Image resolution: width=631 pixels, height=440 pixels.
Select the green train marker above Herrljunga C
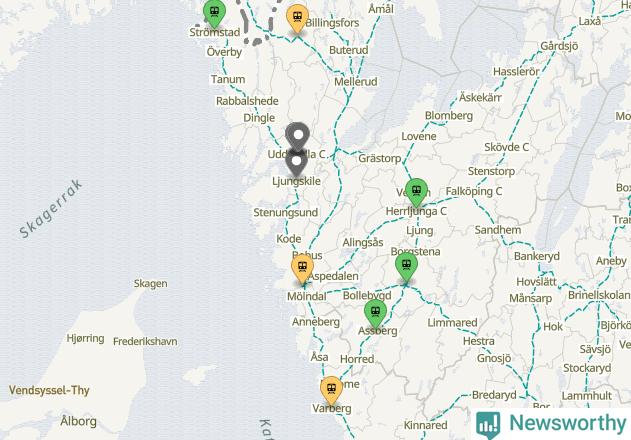pos(417,192)
